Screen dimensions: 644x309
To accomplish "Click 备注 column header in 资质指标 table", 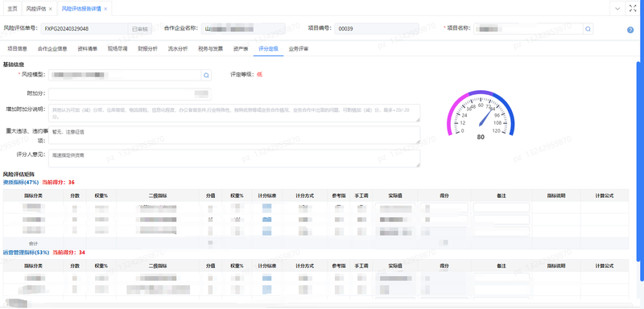I will (x=501, y=196).
